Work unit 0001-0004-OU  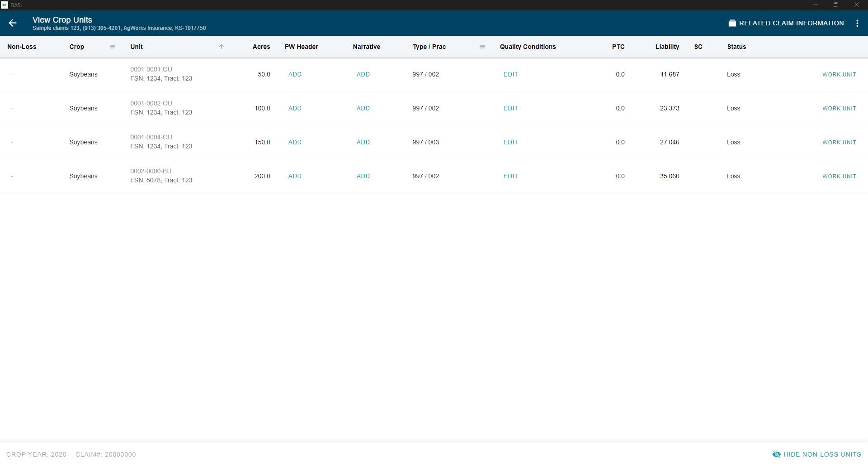[x=839, y=142]
